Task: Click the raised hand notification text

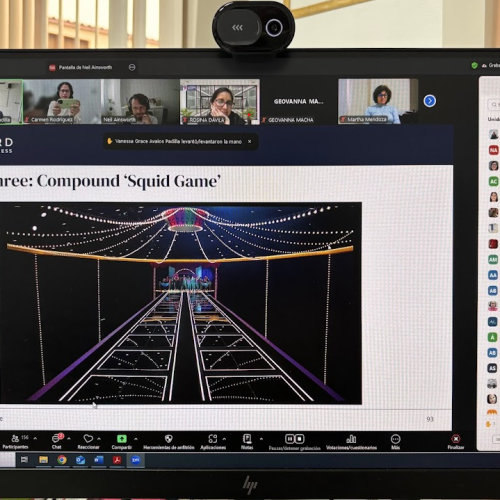Action: pyautogui.click(x=178, y=142)
